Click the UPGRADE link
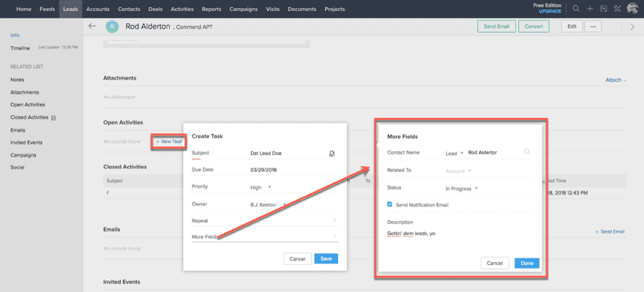 pos(550,12)
